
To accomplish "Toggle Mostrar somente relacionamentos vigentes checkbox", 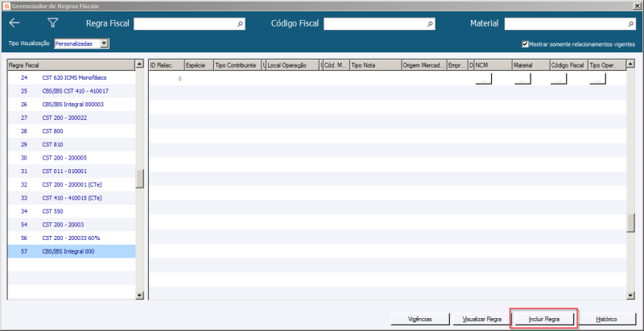I will [525, 44].
